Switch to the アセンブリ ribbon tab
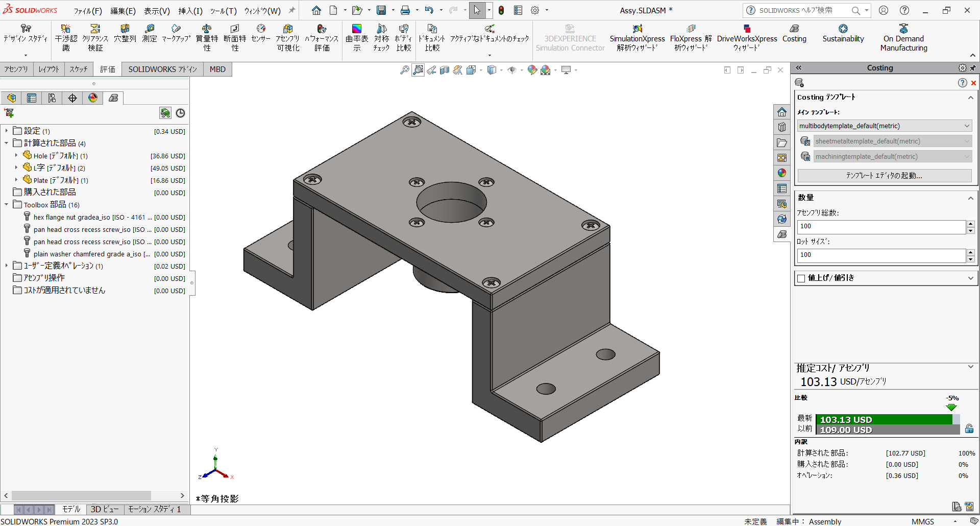This screenshot has height=526, width=980. pos(16,69)
